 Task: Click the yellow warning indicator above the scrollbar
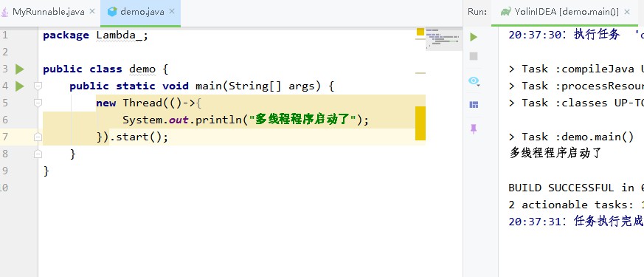[x=420, y=32]
